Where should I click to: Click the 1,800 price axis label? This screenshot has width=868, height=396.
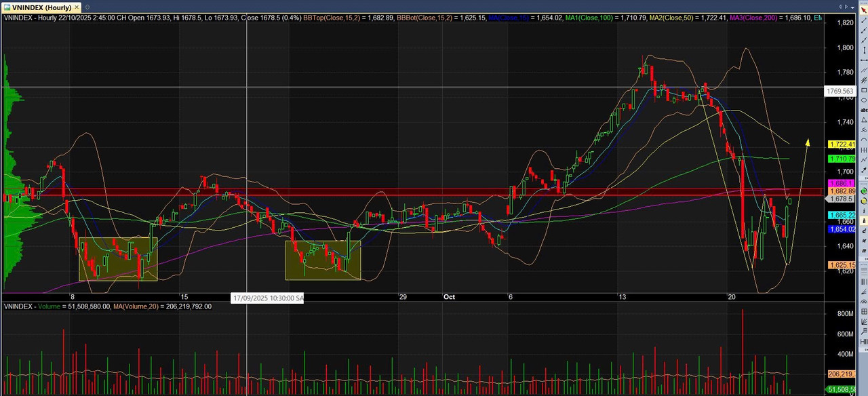click(x=845, y=47)
